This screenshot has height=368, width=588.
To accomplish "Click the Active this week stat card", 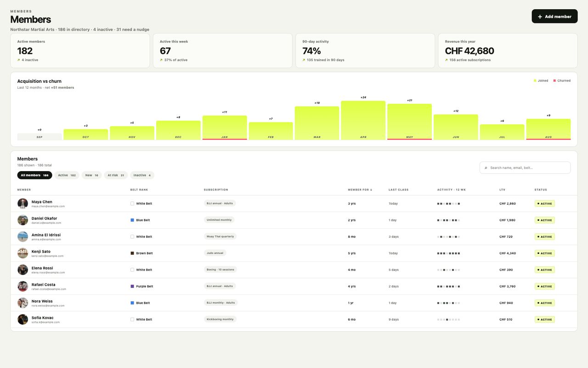I will [x=223, y=51].
